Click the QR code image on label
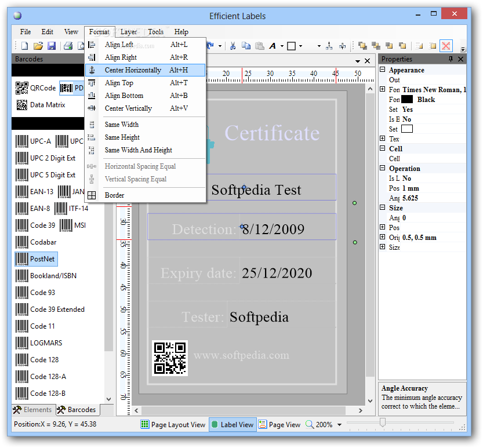483x448 pixels. coord(170,358)
